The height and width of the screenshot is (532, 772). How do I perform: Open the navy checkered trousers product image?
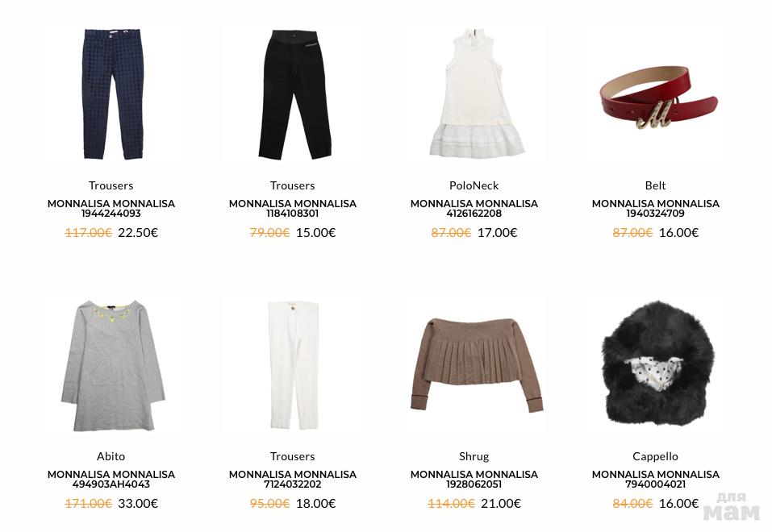[112, 94]
